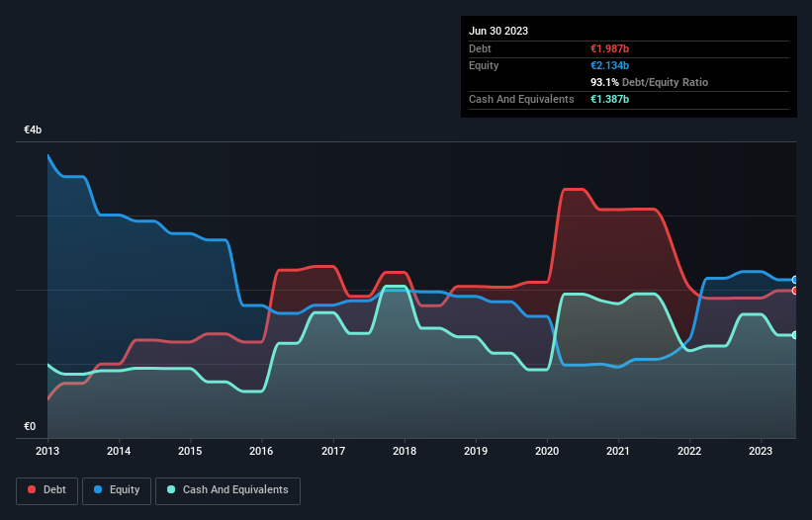This screenshot has height=520, width=812.
Task: Click the Jun 30 2023 tooltip date
Action: click(498, 31)
